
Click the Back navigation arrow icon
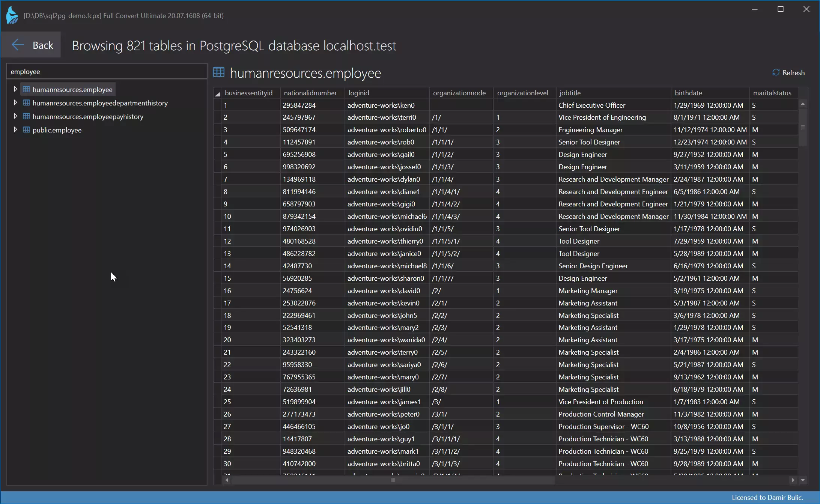point(17,45)
